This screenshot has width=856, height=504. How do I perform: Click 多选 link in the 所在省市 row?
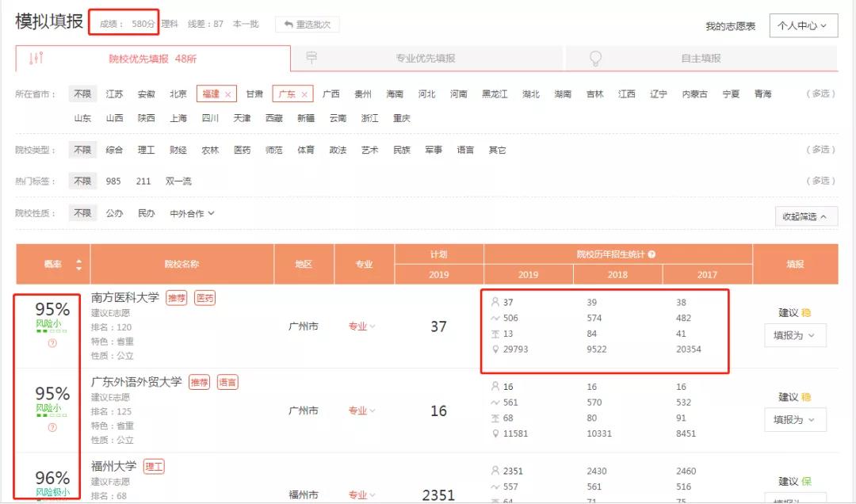coord(821,94)
